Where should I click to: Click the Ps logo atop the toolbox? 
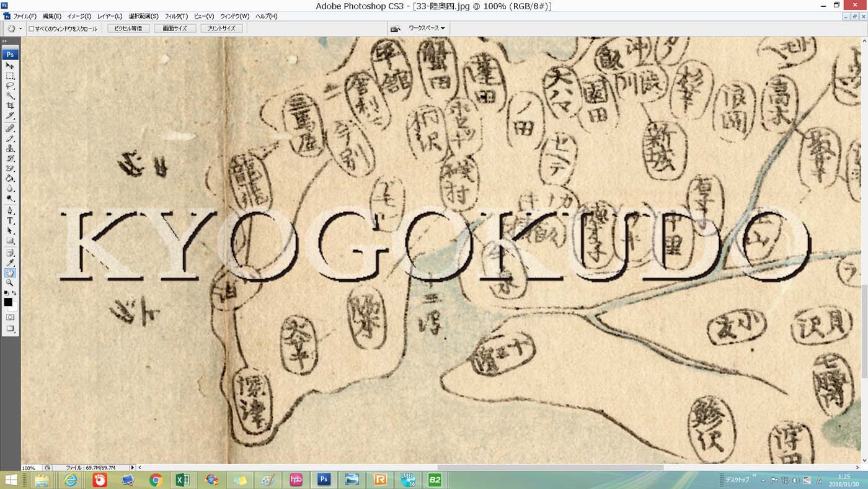pyautogui.click(x=10, y=55)
